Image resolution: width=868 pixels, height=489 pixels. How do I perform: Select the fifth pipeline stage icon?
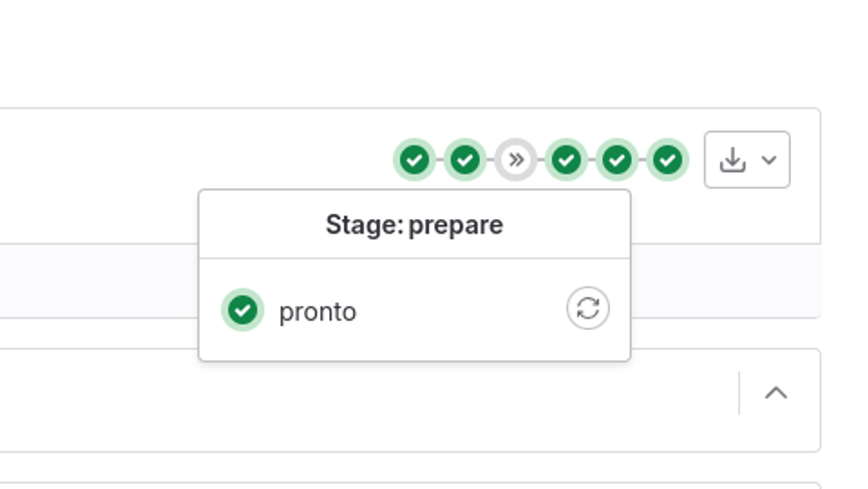coord(616,160)
